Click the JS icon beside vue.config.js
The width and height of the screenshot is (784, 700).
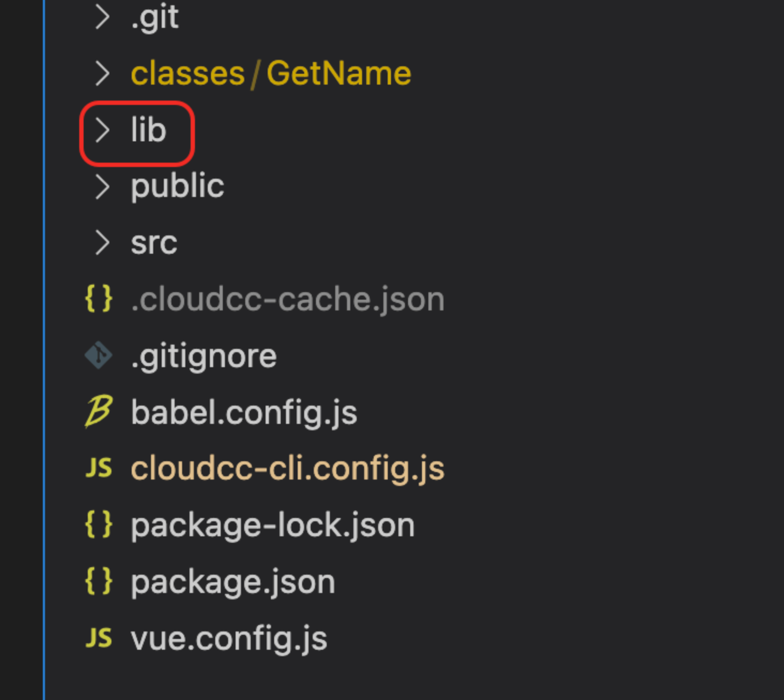[99, 638]
